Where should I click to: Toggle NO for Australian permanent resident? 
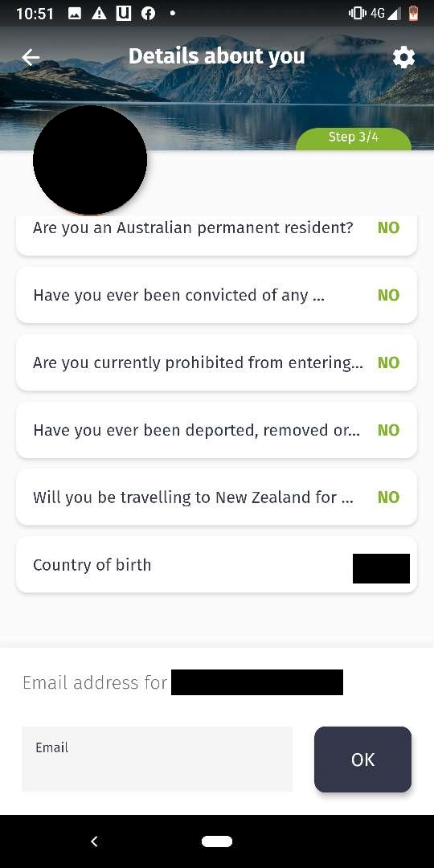click(388, 227)
